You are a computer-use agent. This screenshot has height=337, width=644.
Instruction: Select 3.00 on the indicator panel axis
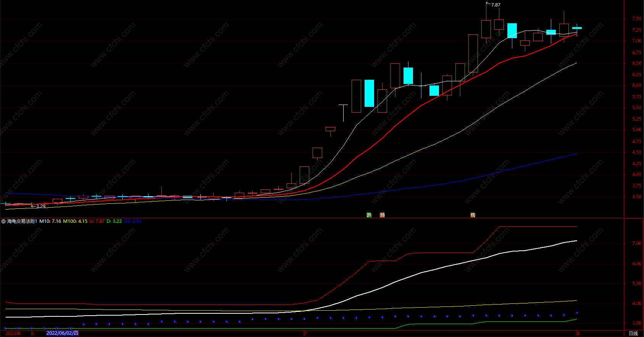[x=636, y=324]
